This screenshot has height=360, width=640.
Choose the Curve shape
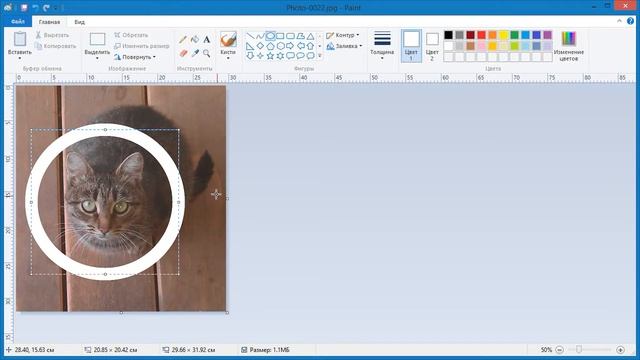260,36
